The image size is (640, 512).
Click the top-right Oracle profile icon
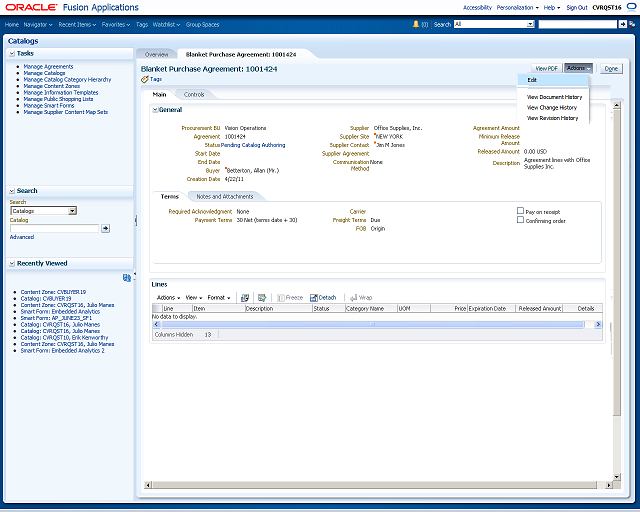point(631,7)
